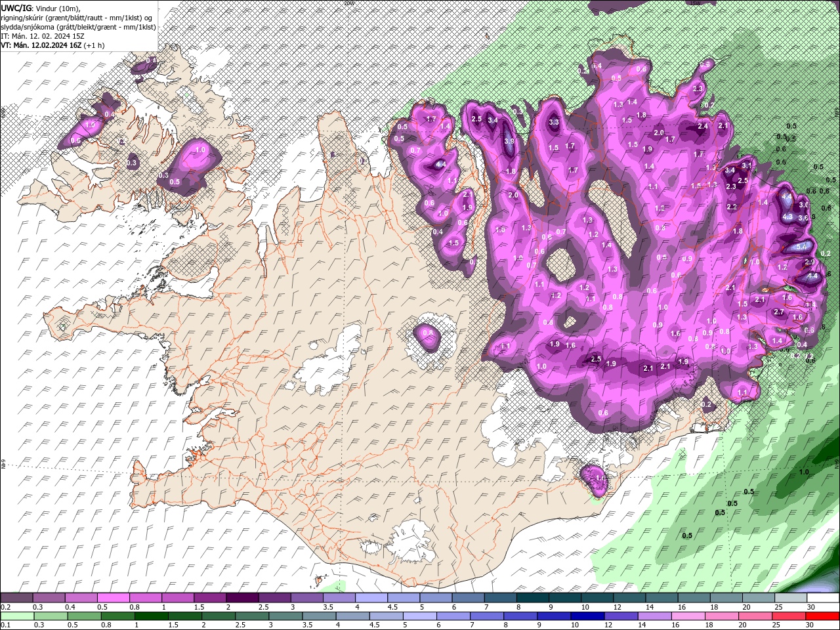
Task: Click the 'Vindur (10m)' text in header
Action: pyautogui.click(x=57, y=7)
